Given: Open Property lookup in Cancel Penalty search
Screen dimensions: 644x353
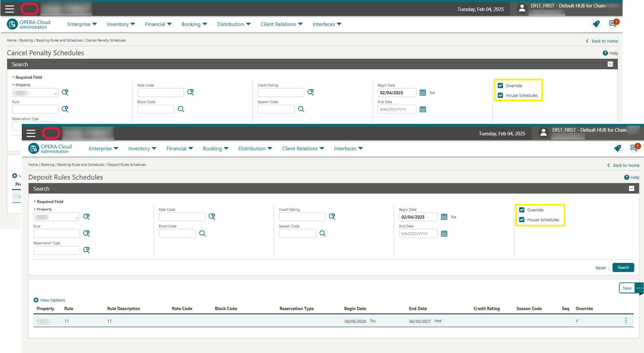Looking at the screenshot, I should coord(65,92).
